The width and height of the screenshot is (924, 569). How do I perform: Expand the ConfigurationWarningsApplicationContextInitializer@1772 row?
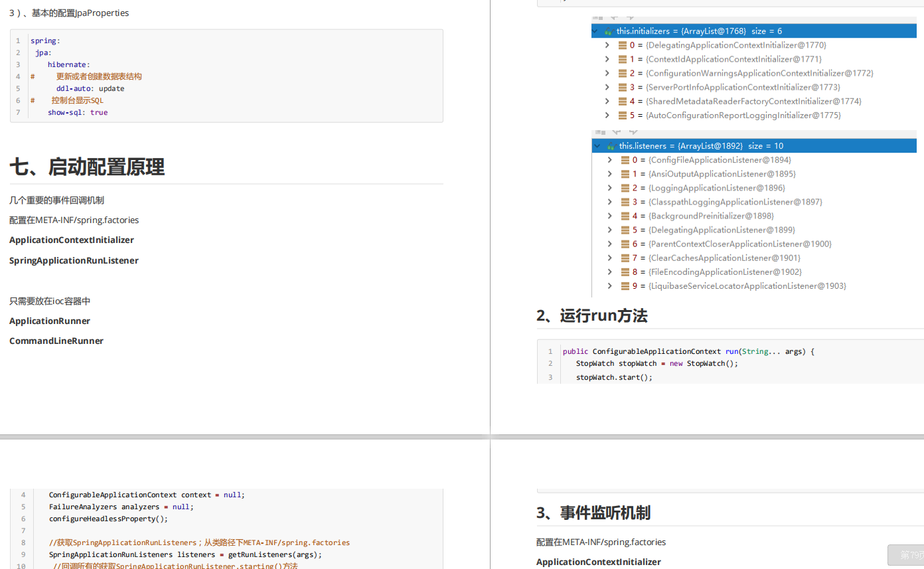pos(607,73)
